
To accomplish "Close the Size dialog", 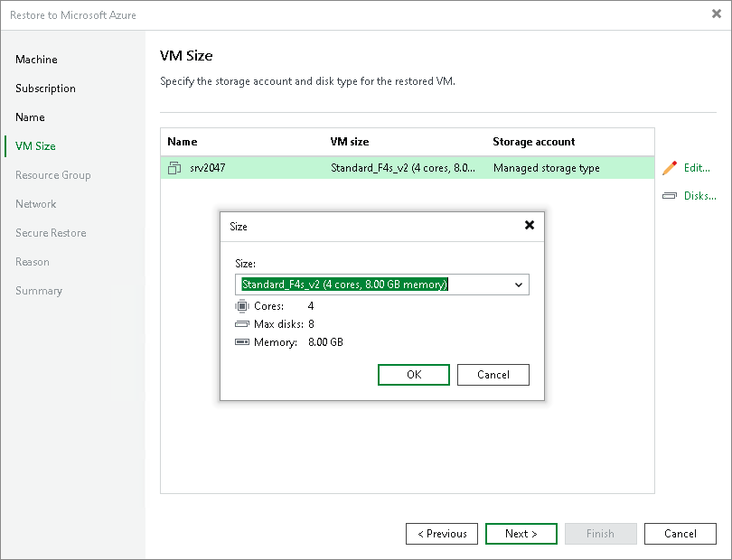I will click(530, 226).
